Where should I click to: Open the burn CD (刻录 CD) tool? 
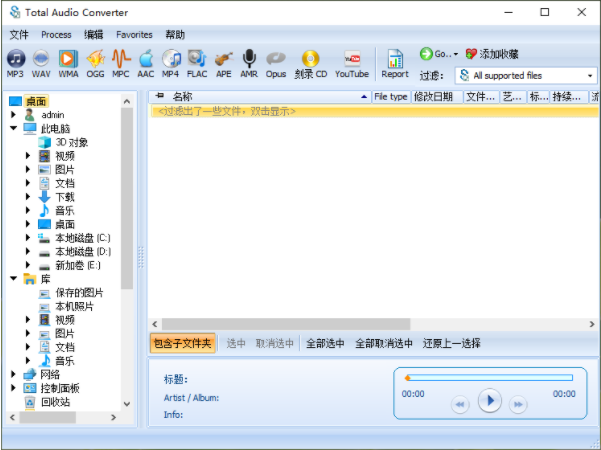point(311,64)
